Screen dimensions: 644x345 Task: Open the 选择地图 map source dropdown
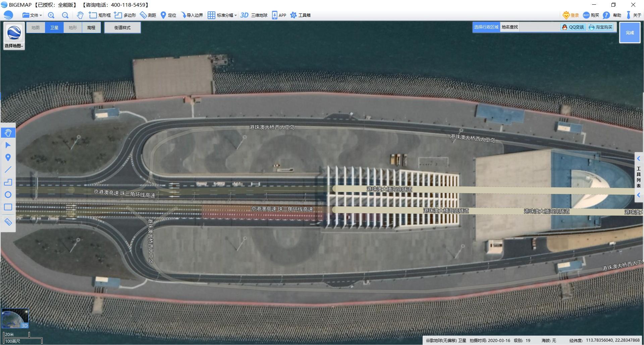[14, 46]
